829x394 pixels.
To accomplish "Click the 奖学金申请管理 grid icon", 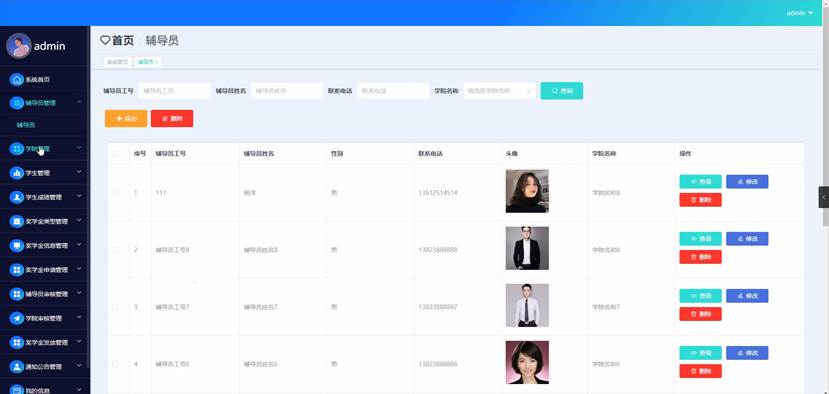I will tap(17, 270).
